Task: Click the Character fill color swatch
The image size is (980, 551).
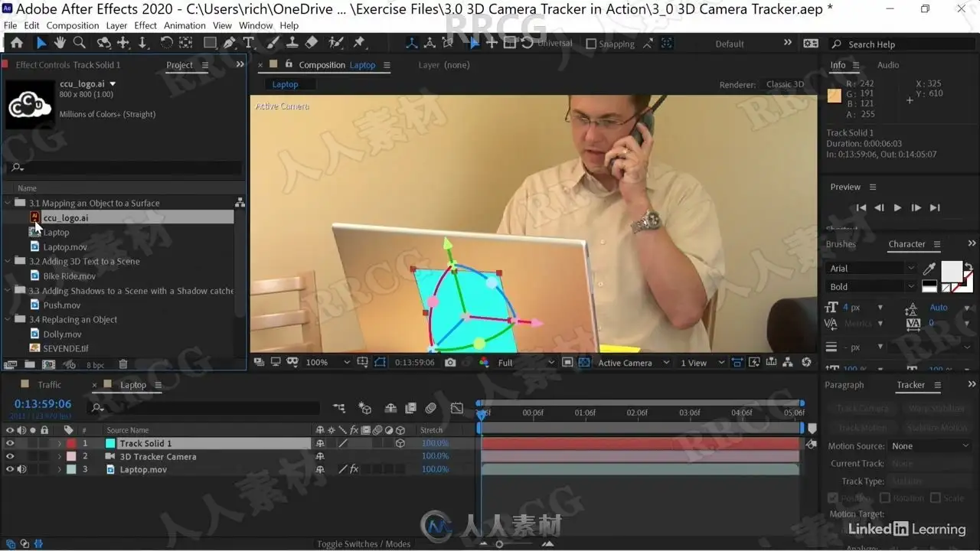Action: 951,271
